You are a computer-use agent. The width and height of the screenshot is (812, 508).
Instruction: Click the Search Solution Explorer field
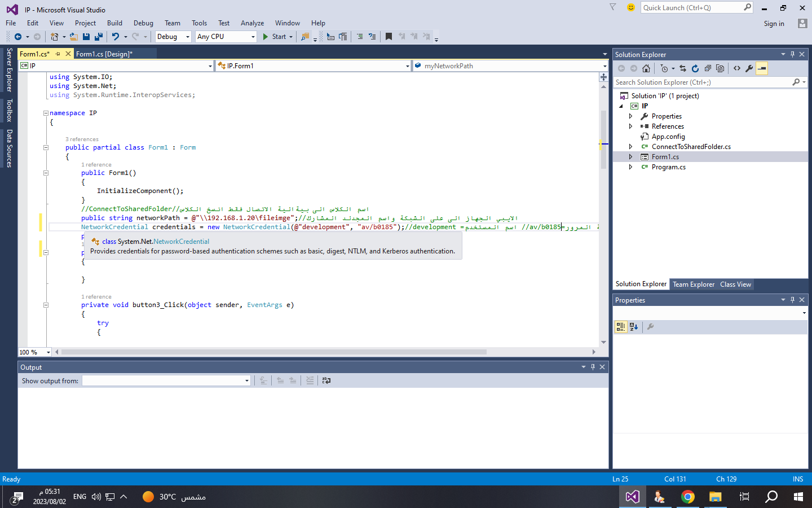(x=702, y=82)
